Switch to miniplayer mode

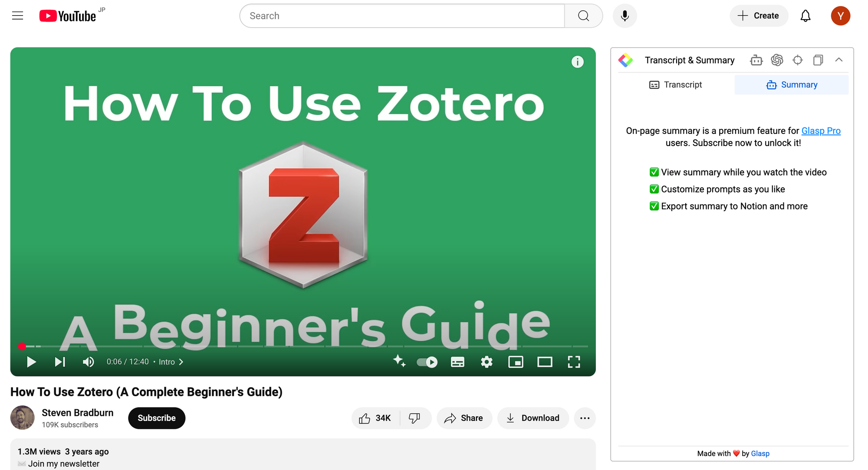point(516,362)
